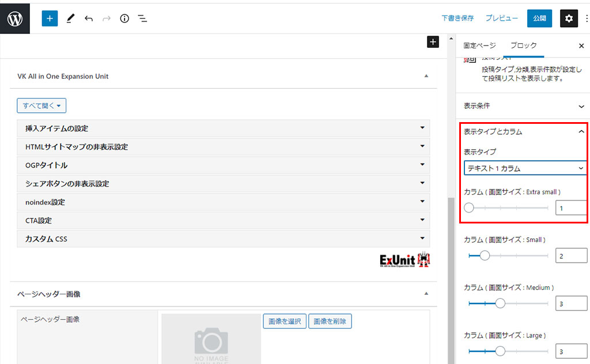This screenshot has width=590, height=364.
Task: Toggle the settings gear sidebar
Action: click(569, 18)
